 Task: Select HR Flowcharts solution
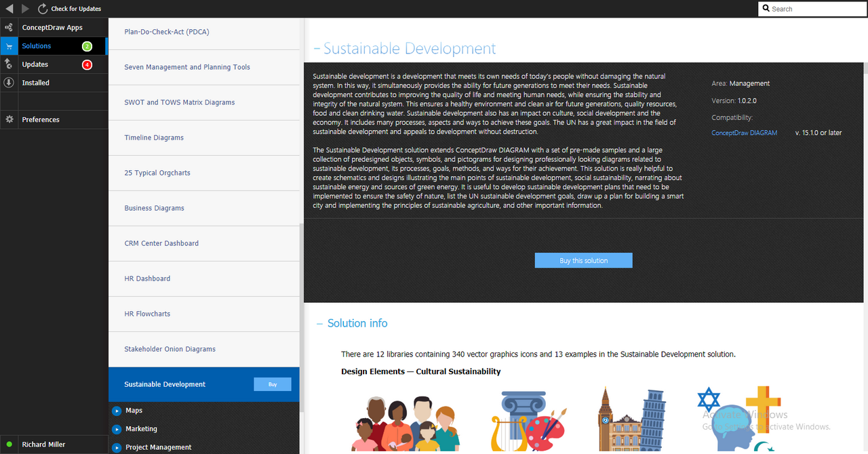click(x=204, y=314)
